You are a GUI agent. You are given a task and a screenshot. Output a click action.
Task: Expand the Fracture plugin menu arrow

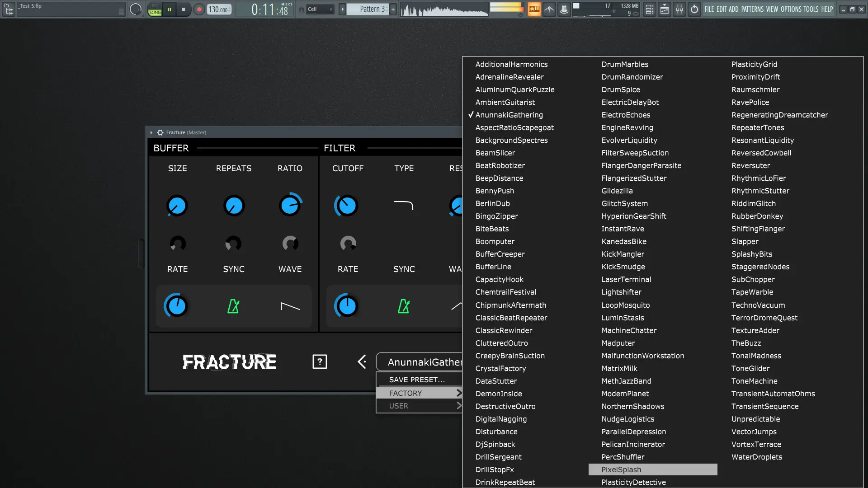click(x=151, y=132)
